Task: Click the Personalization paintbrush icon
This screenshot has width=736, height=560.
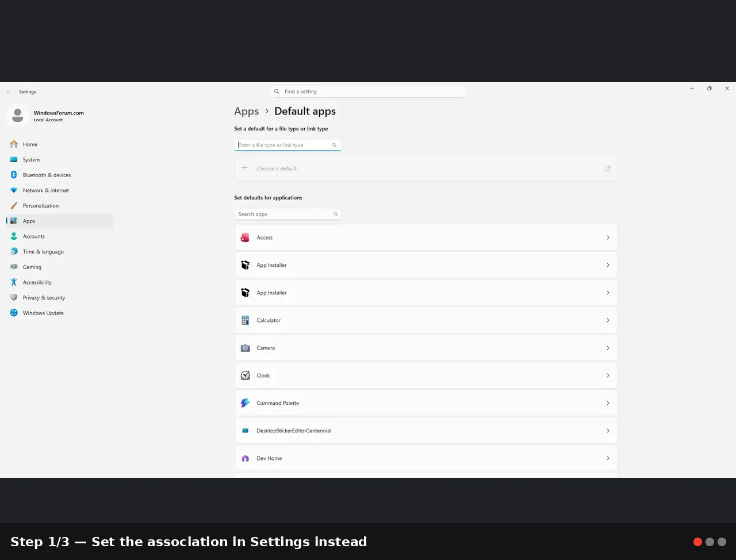Action: pos(14,206)
